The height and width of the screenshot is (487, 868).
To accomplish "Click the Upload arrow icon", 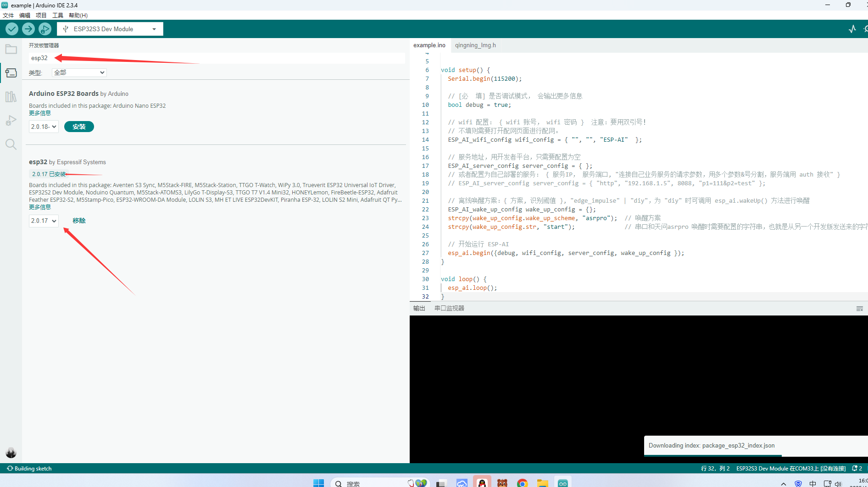I will (28, 29).
